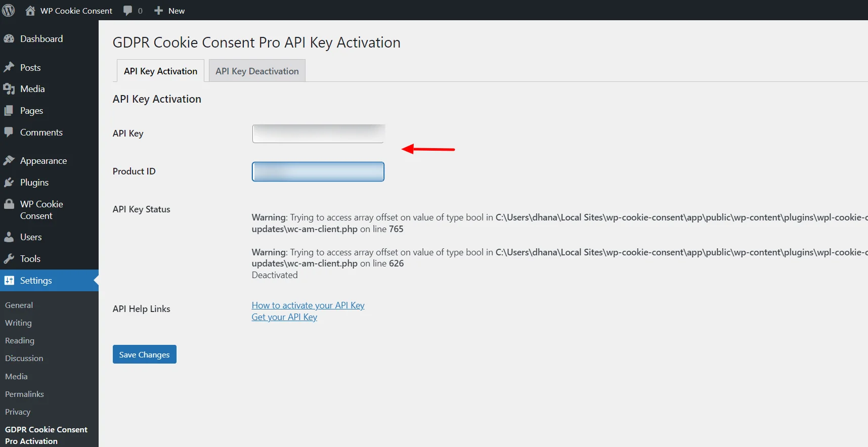
Task: Click the Comments bubble icon in sidebar
Action: pos(9,132)
